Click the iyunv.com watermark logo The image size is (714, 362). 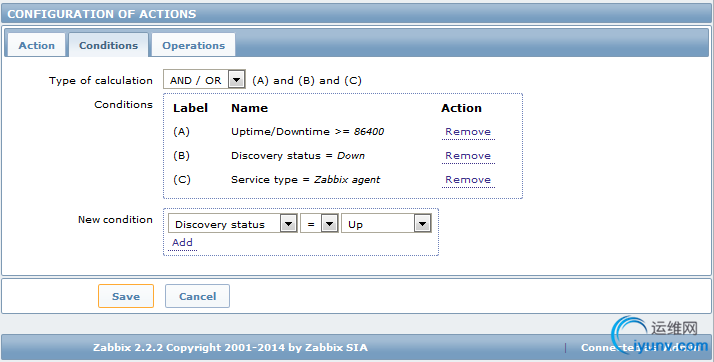click(x=658, y=336)
